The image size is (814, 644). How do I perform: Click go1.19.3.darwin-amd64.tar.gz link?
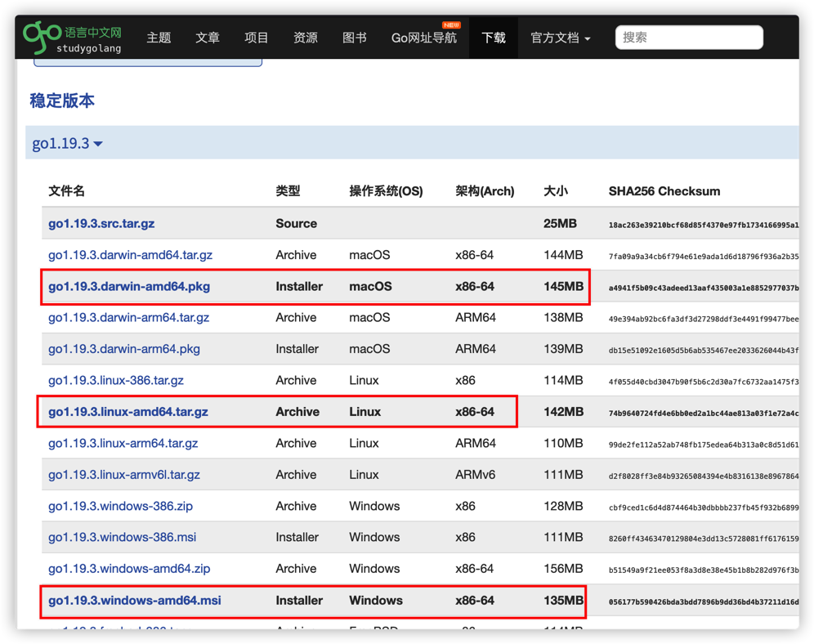pos(130,255)
